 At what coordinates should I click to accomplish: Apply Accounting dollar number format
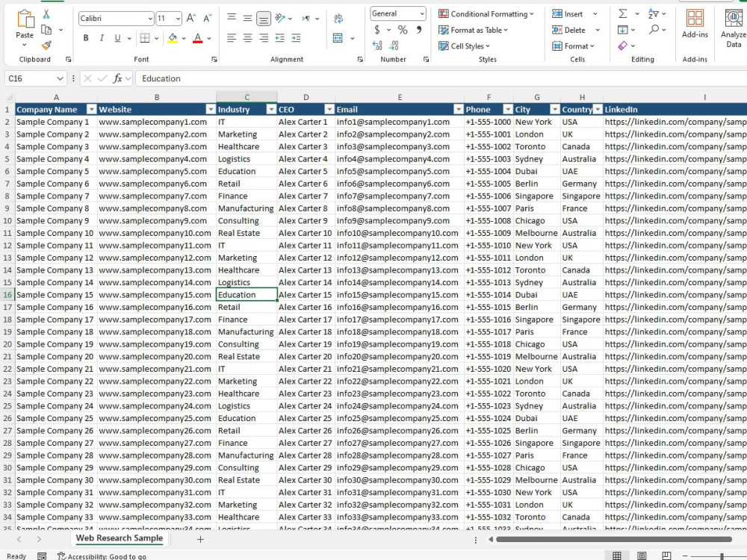pyautogui.click(x=376, y=30)
